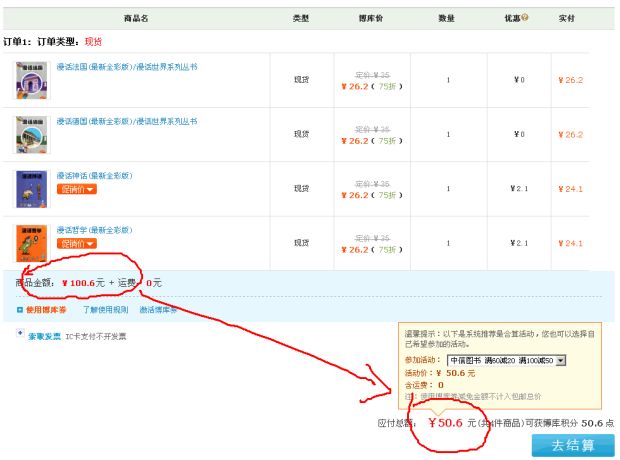The image size is (620, 460).
Task: Click the 漫话法国 book cover thumbnail
Action: click(31, 81)
